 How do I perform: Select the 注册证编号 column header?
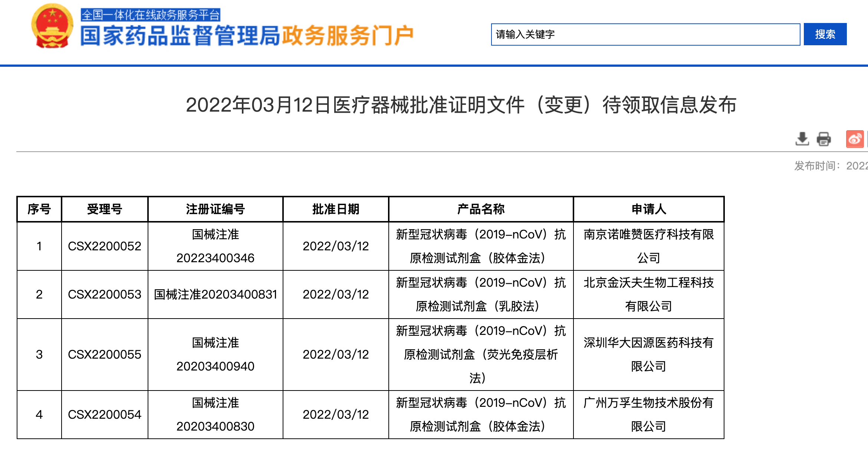tap(215, 209)
